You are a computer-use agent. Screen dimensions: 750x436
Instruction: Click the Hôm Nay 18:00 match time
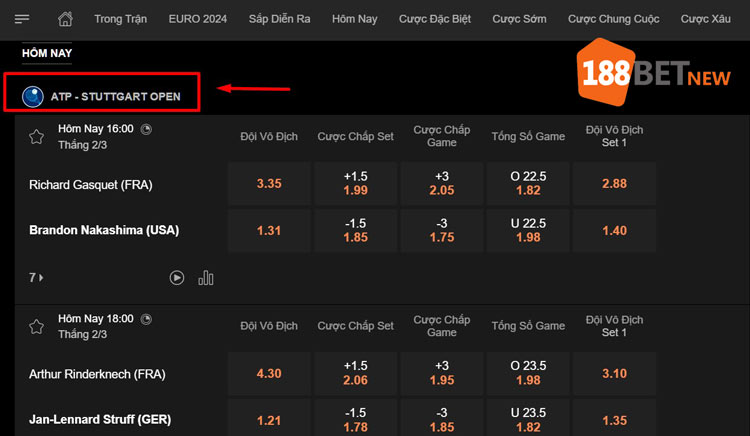(x=96, y=319)
